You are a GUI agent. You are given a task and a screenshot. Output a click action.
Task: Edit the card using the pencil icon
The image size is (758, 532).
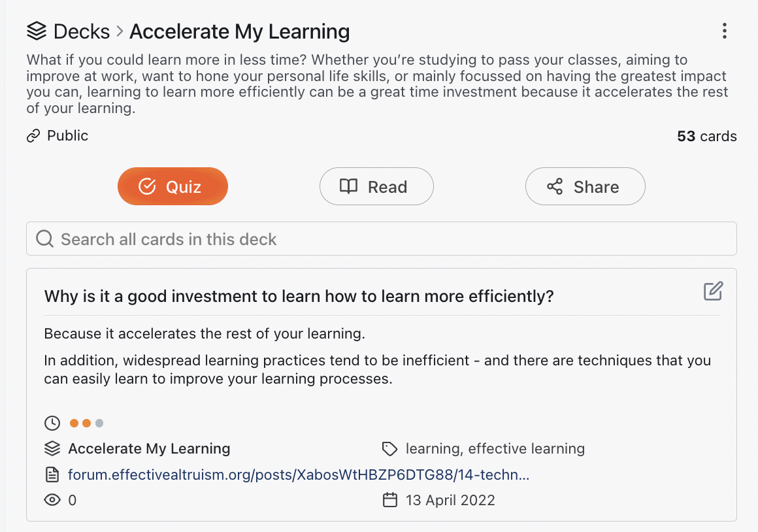(713, 291)
